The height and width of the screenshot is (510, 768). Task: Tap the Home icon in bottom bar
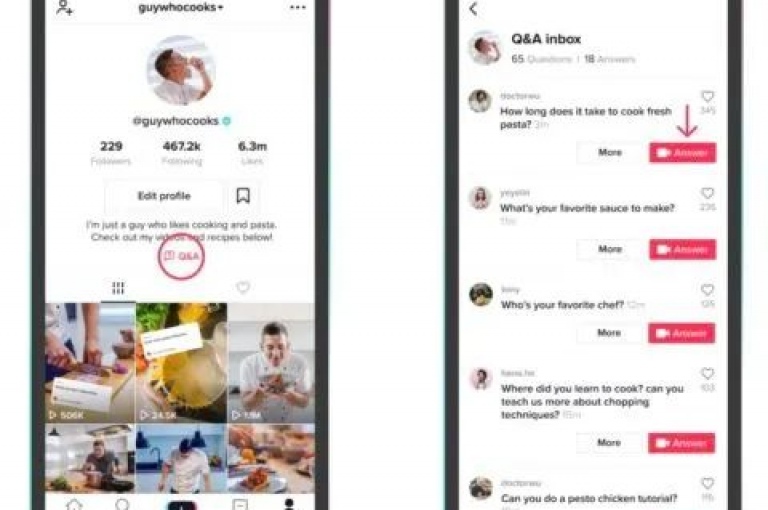[74, 504]
